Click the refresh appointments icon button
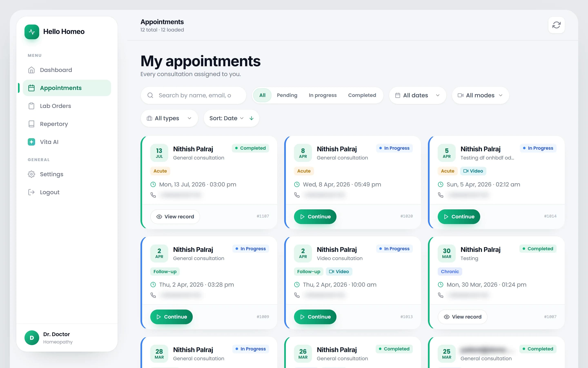Viewport: 588px width, 368px height. coord(556,25)
